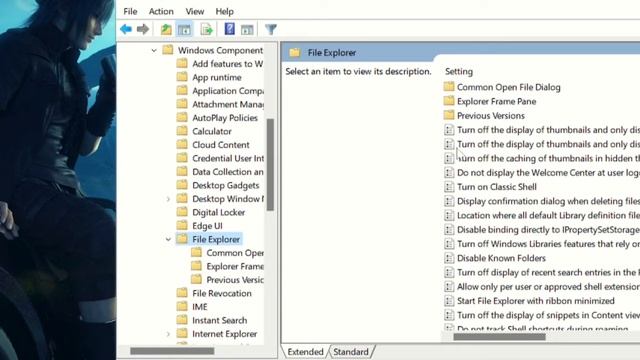The image size is (640, 360).
Task: Switch to the Standard tab
Action: [x=351, y=351]
